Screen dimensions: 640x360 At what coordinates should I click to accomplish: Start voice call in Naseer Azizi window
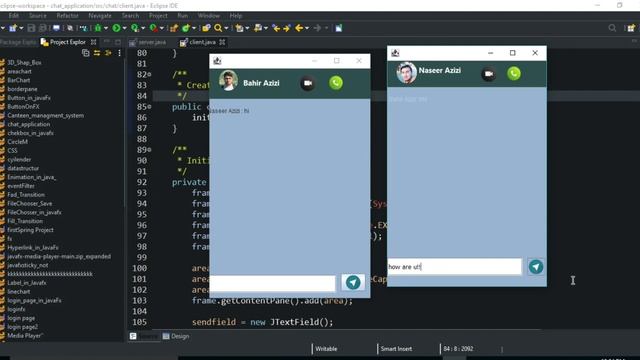click(514, 73)
